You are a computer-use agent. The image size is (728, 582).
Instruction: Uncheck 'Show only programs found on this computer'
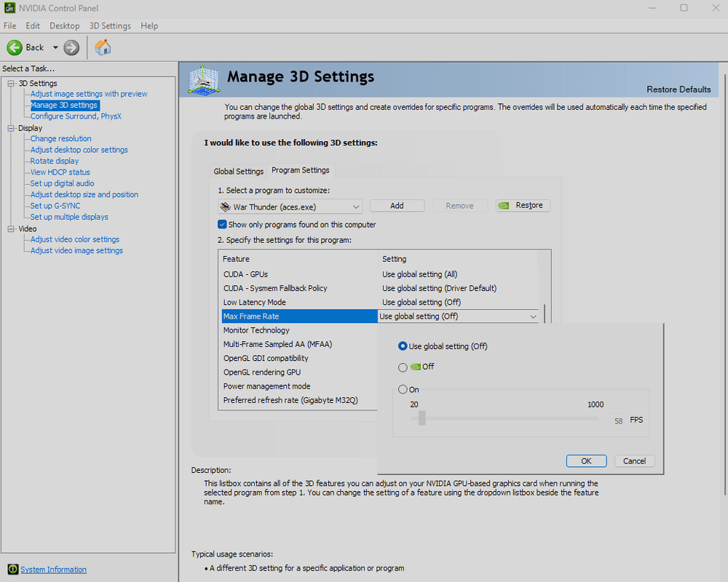223,225
